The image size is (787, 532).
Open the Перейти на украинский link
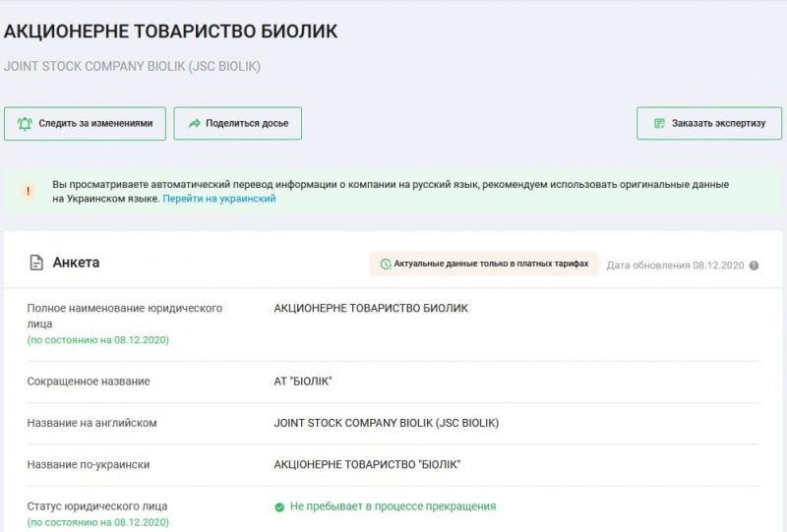click(x=219, y=199)
